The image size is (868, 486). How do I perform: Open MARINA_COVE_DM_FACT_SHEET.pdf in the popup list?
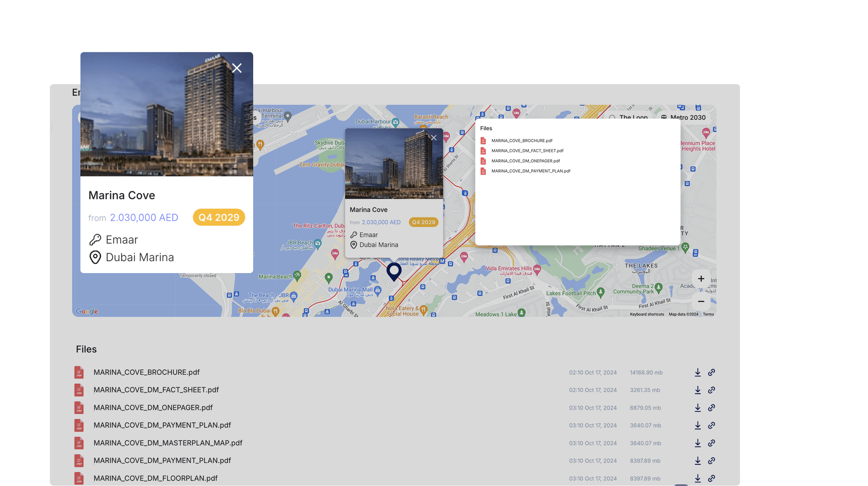pos(527,151)
